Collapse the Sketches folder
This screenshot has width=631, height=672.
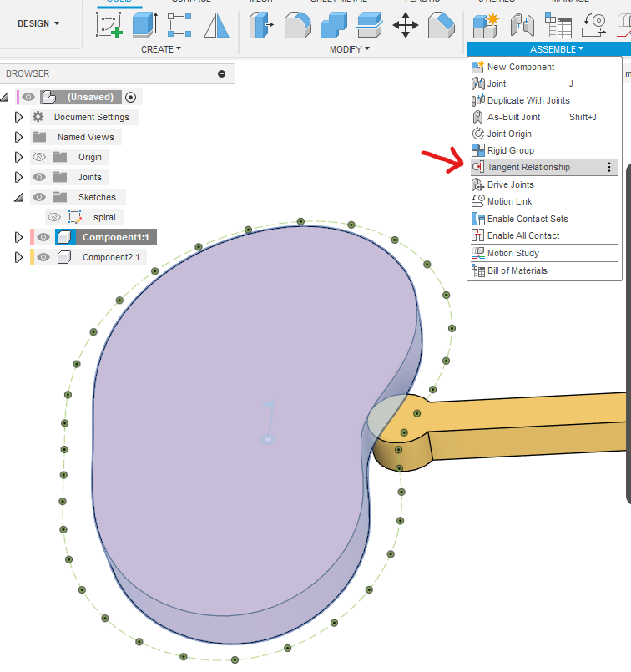(x=19, y=198)
